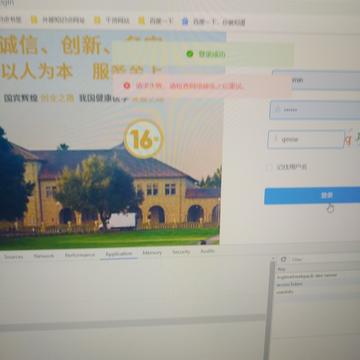This screenshot has width=360, height=360.
Task: Open the blue paw-icon Baidu bookmark
Action: 214,22
